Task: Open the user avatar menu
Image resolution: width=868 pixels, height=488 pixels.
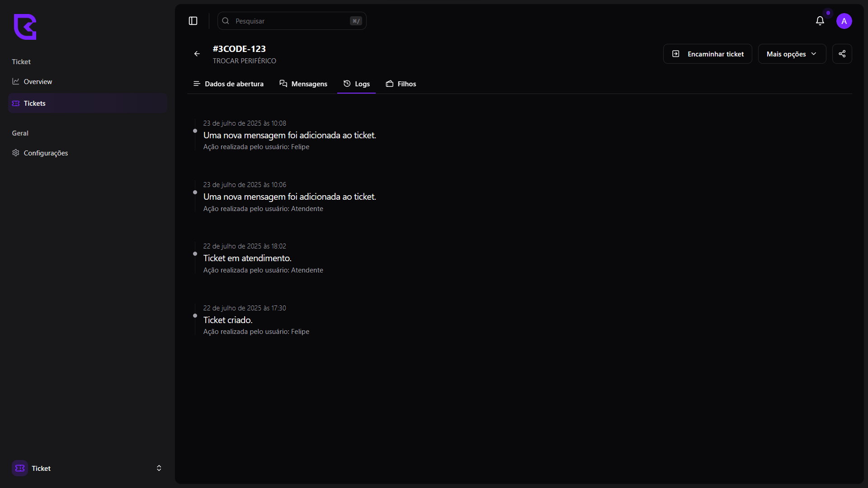Action: [844, 21]
